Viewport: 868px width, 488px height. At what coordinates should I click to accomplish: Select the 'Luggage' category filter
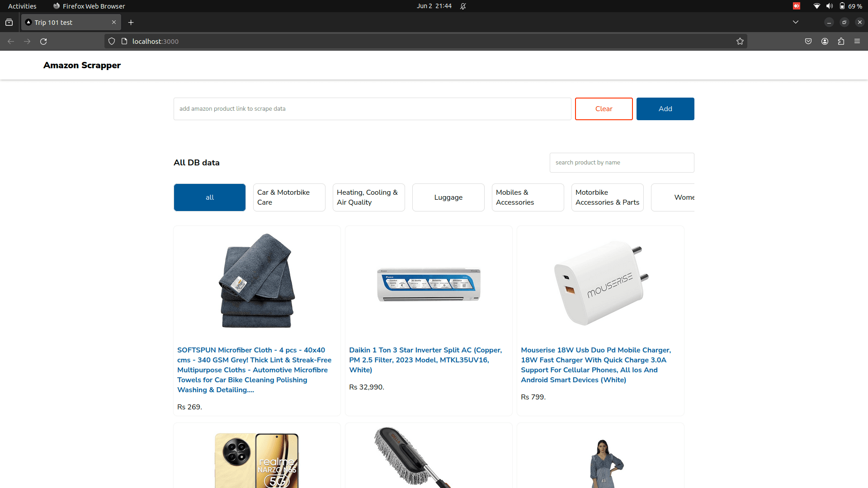coord(448,197)
